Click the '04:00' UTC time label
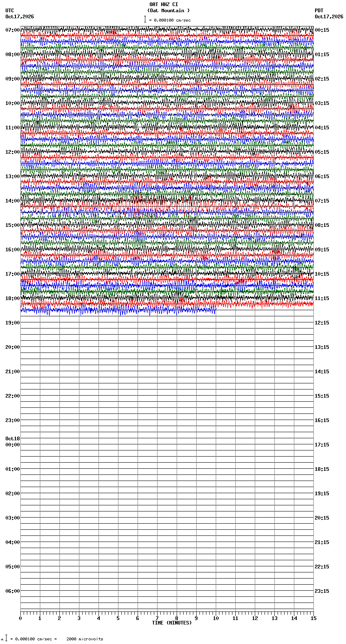The width and height of the screenshot is (346, 644). point(13,542)
